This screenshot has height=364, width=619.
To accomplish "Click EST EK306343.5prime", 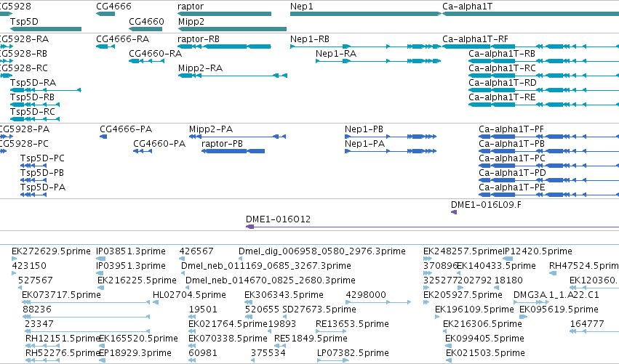I will pyautogui.click(x=248, y=302).
